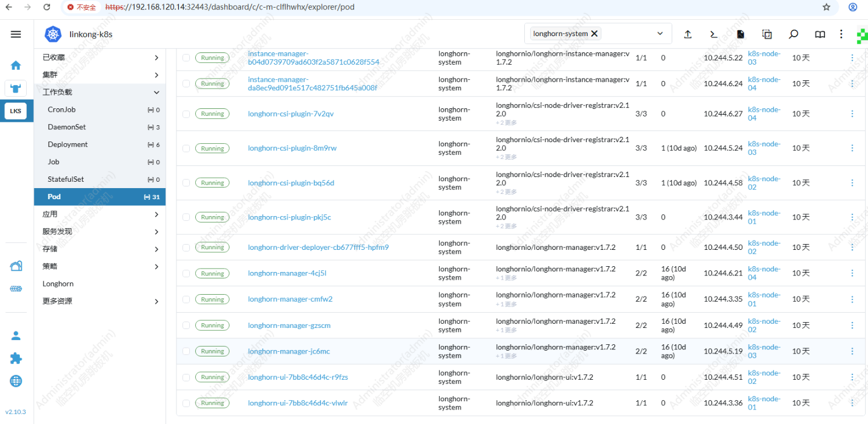Open the user avatar menu
This screenshot has width=868, height=424.
tap(862, 36)
